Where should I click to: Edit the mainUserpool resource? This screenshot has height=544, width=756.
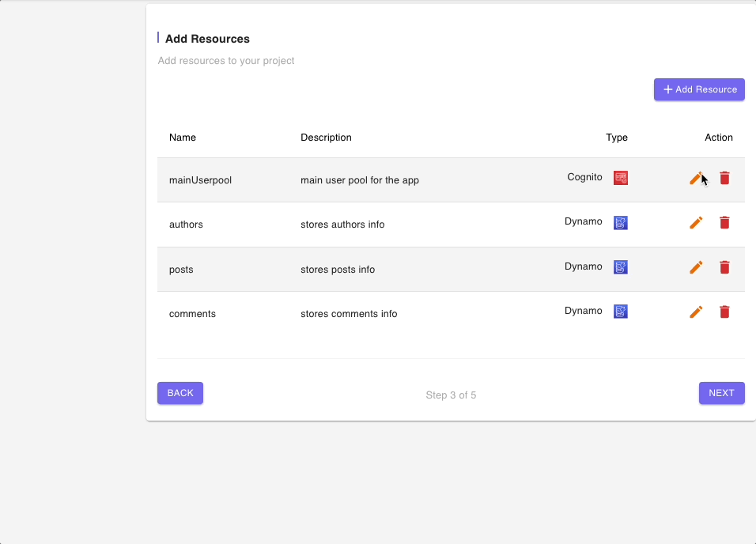pos(696,179)
